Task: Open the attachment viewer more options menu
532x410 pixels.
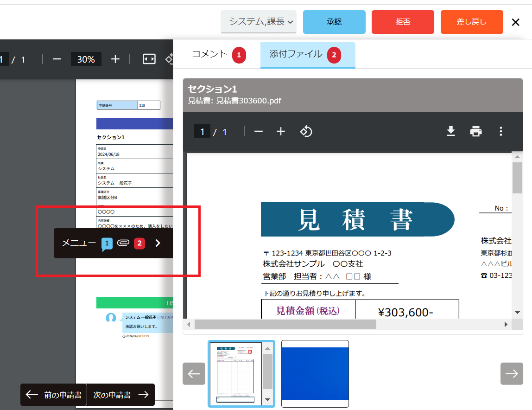Action: point(501,131)
